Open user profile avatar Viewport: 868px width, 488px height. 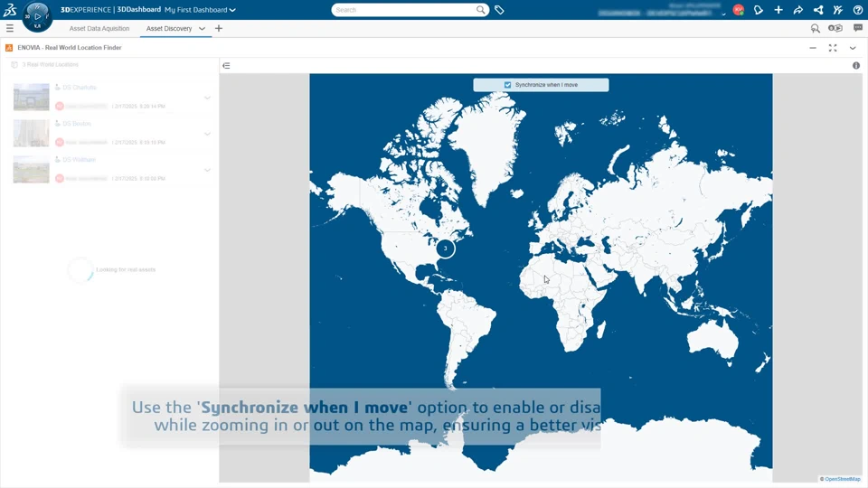tap(739, 10)
